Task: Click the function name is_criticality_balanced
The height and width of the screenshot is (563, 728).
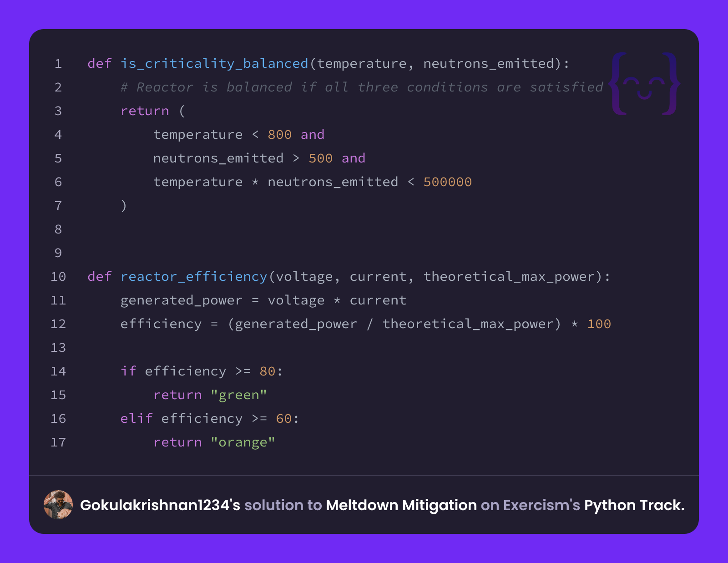Action: 214,63
